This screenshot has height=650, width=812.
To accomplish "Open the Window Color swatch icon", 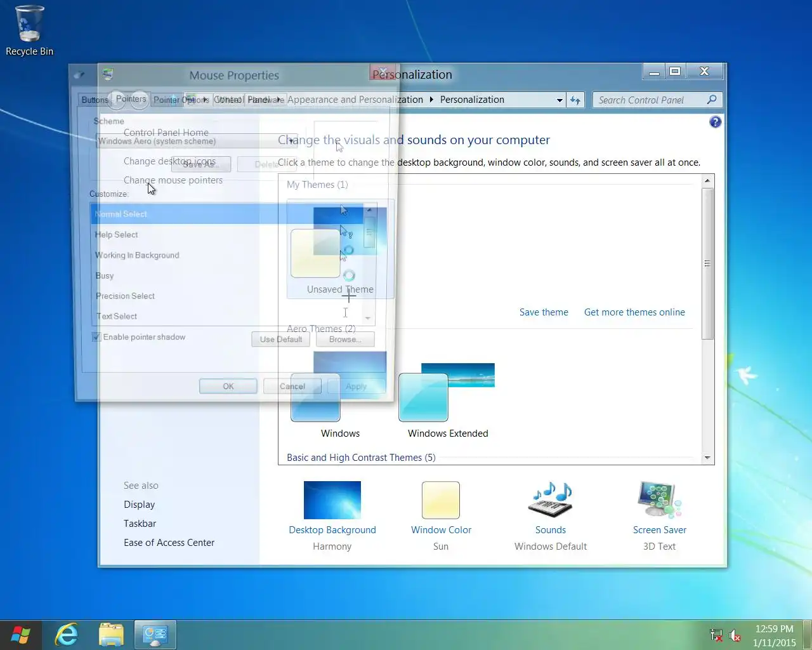I will click(441, 500).
